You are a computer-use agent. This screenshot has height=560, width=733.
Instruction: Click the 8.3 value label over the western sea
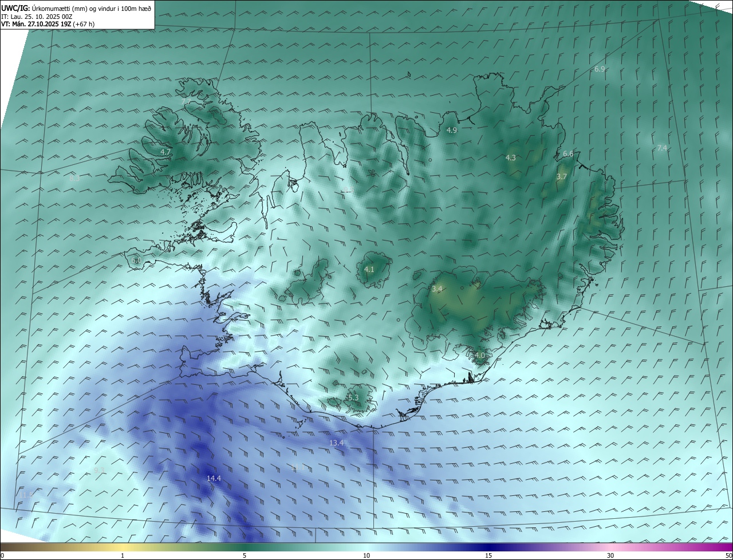click(74, 179)
